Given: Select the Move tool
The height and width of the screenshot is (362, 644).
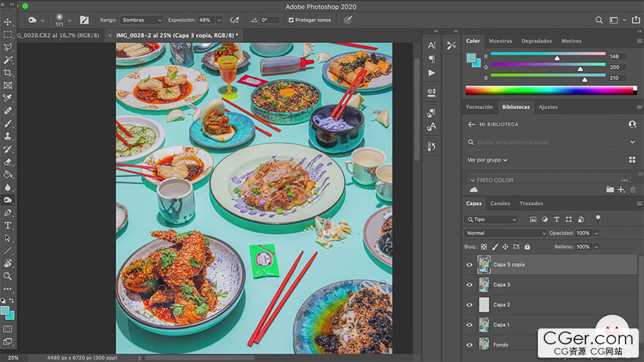Looking at the screenshot, I should click(8, 22).
